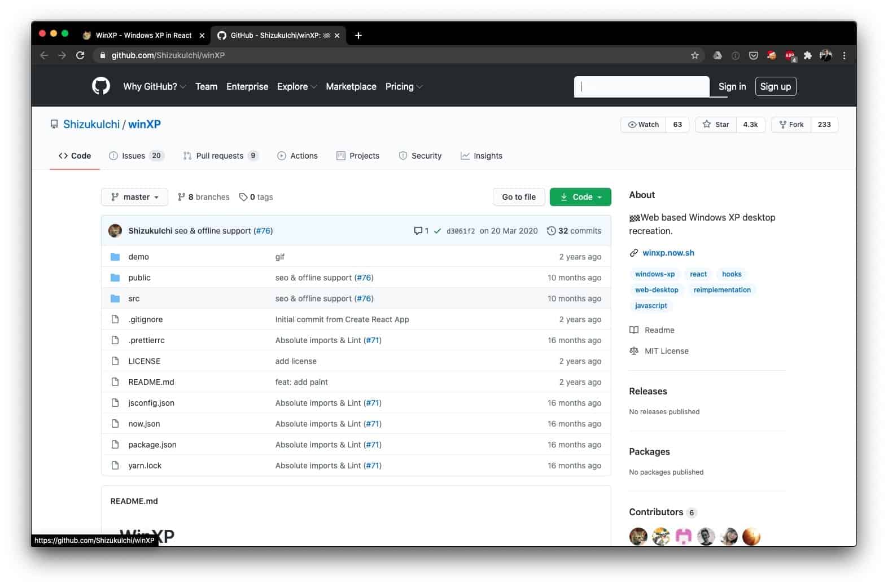
Task: Open the Enterprise nav link
Action: pyautogui.click(x=247, y=86)
